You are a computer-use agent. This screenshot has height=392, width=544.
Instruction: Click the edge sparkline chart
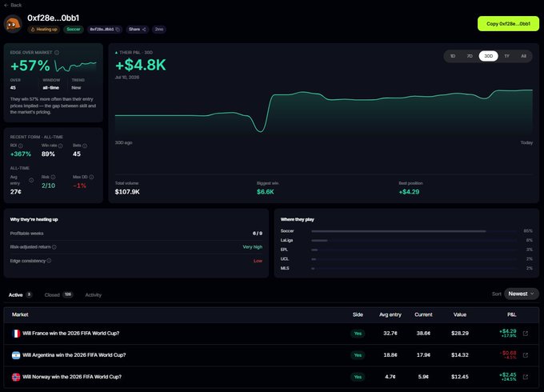point(75,66)
